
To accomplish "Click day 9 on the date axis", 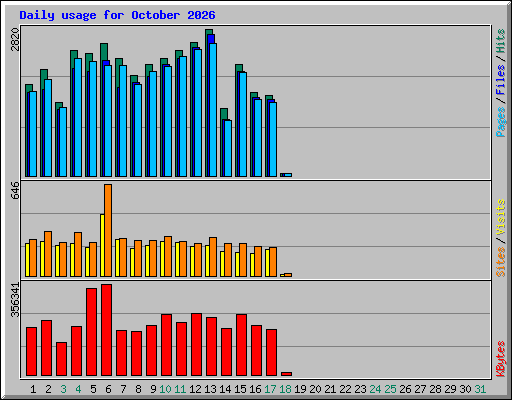I will 153,389.
